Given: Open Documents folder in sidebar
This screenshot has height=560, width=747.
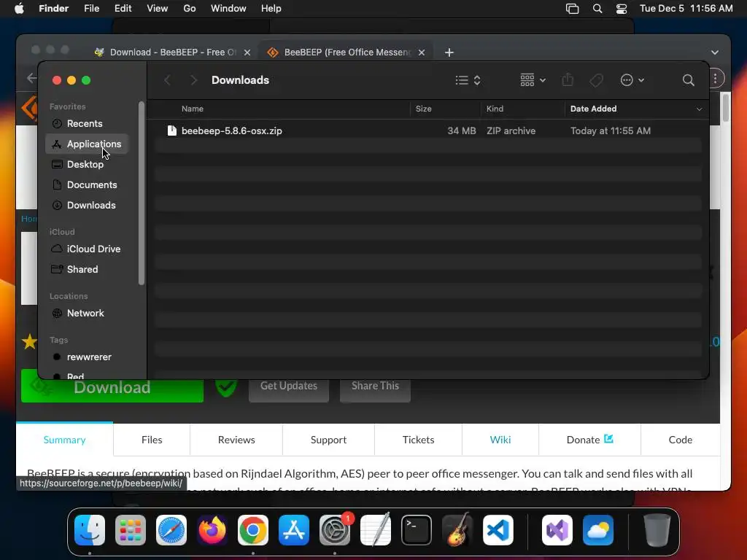Looking at the screenshot, I should (x=91, y=184).
